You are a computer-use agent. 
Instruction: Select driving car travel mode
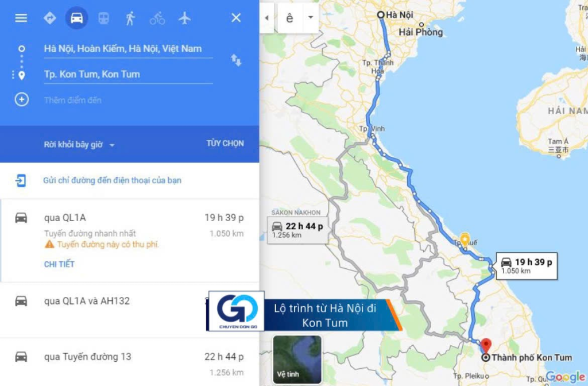click(x=77, y=18)
